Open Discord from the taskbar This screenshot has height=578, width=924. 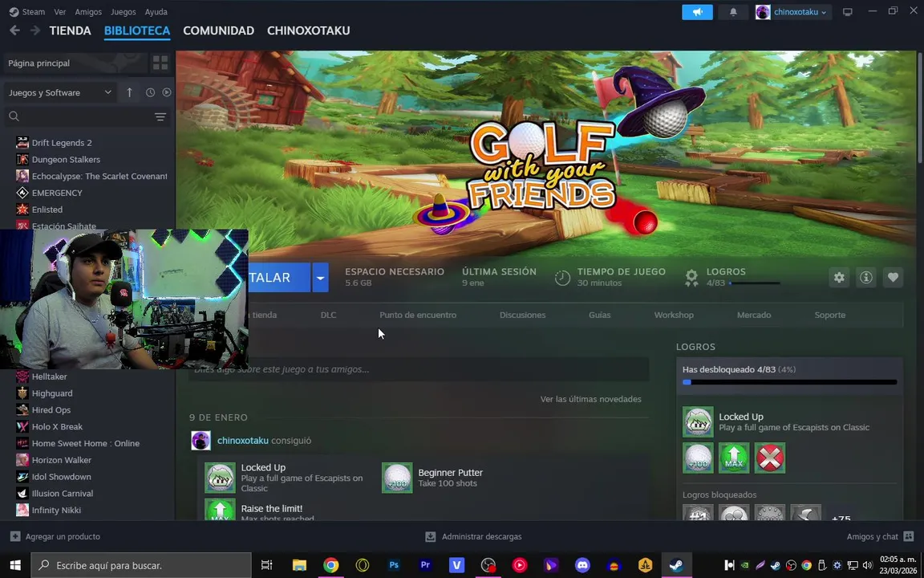coord(582,565)
